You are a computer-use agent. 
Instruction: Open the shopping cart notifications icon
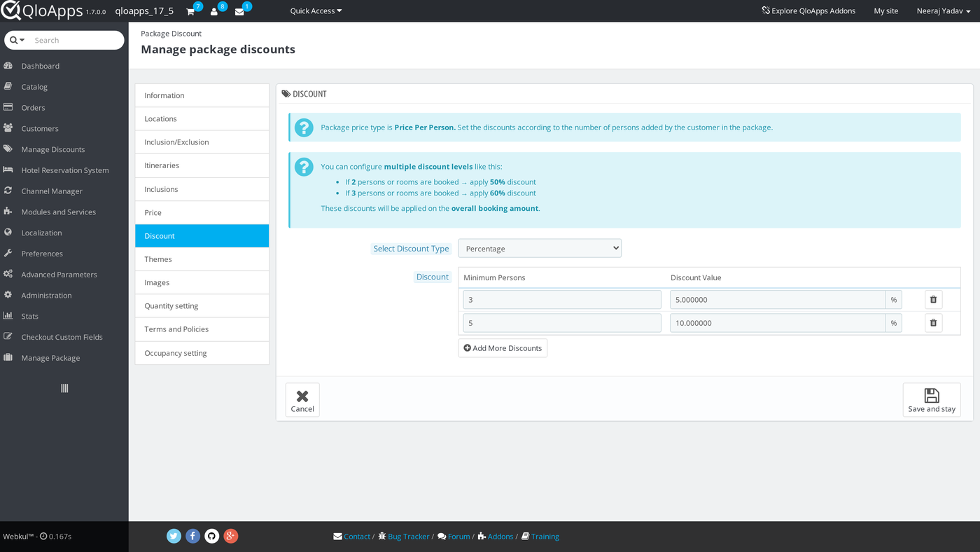point(190,11)
